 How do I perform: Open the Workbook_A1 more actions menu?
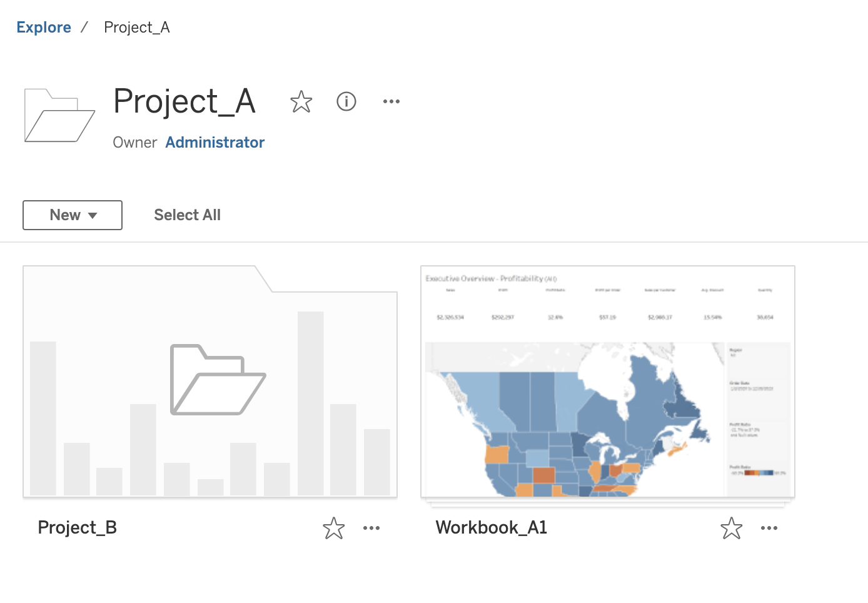coord(769,528)
